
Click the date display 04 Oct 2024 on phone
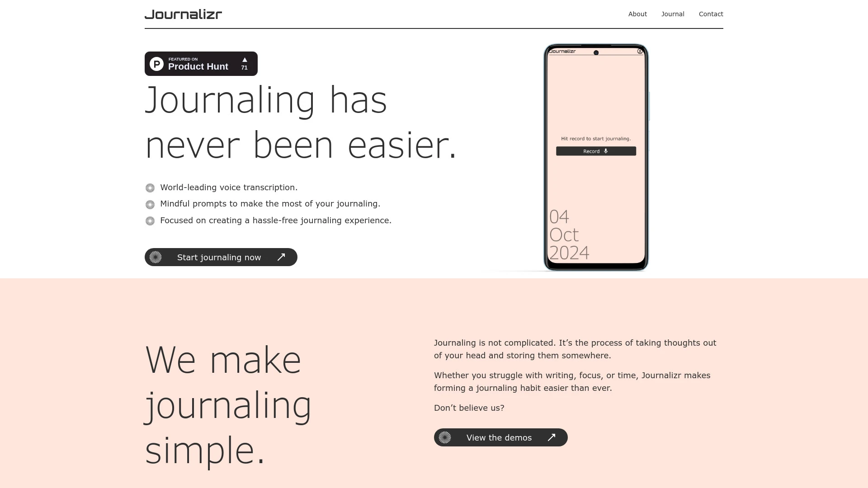click(x=567, y=234)
